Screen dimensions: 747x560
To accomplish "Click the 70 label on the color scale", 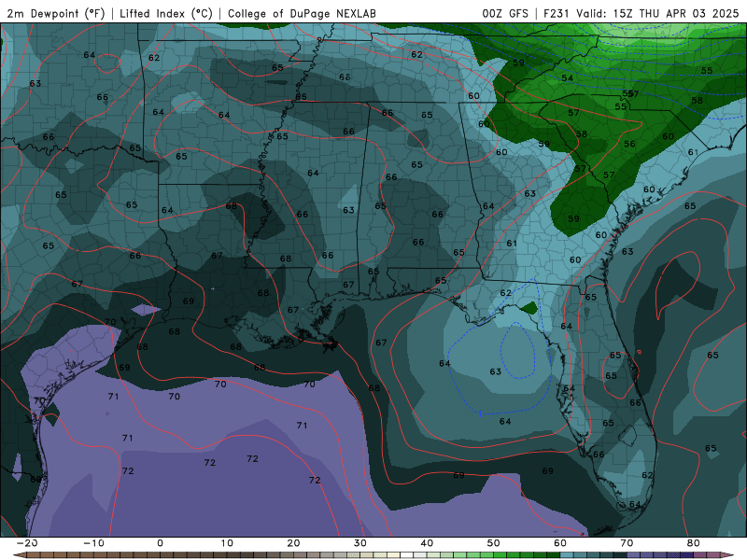I will coord(627,543).
